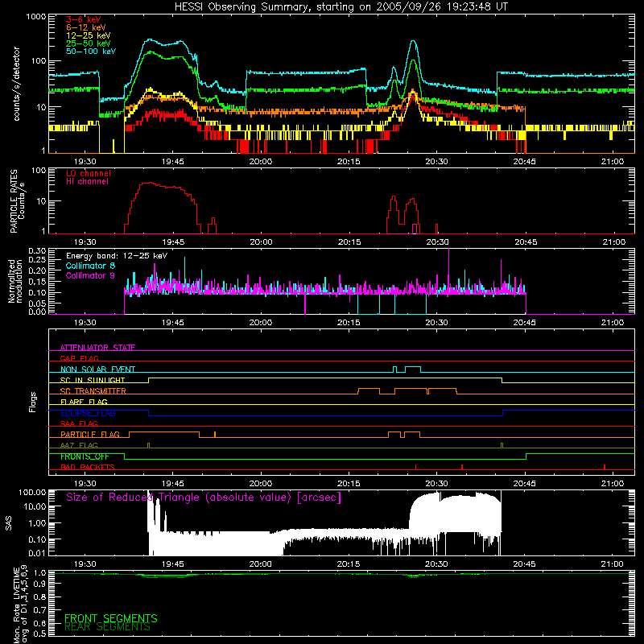Click the "0.30" tick of the modulation panel

pos(37,250)
